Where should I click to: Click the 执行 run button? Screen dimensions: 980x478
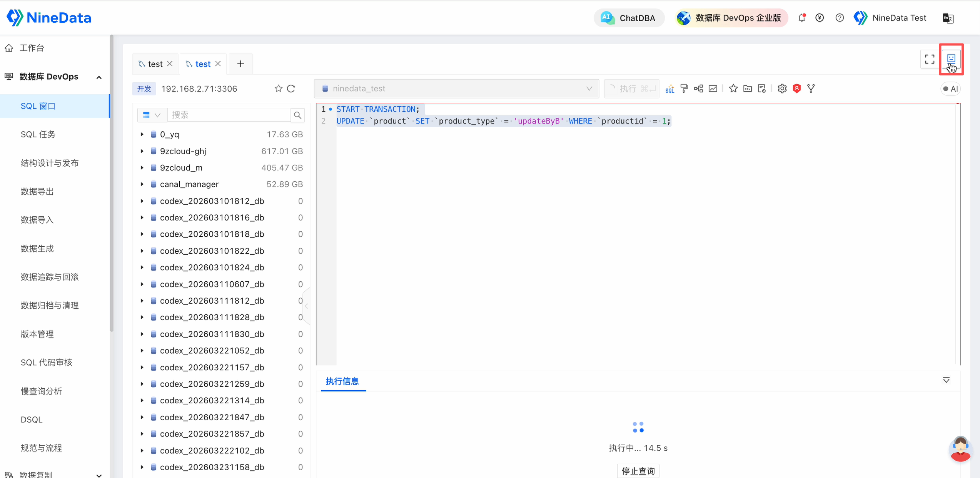coord(631,89)
